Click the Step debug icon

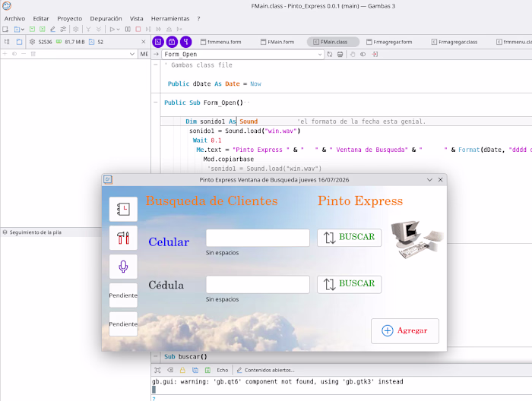click(148, 29)
